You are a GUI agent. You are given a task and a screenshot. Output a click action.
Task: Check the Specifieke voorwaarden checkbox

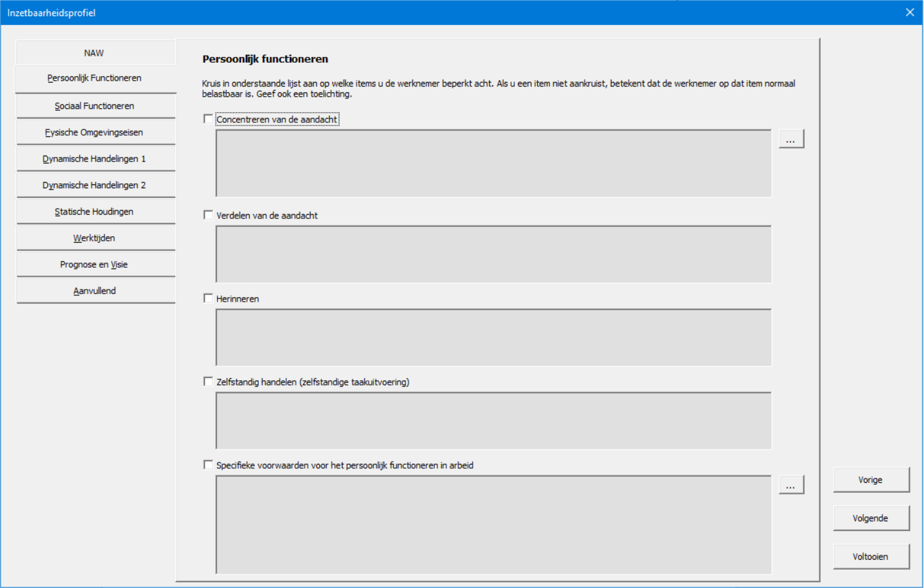pyautogui.click(x=208, y=465)
